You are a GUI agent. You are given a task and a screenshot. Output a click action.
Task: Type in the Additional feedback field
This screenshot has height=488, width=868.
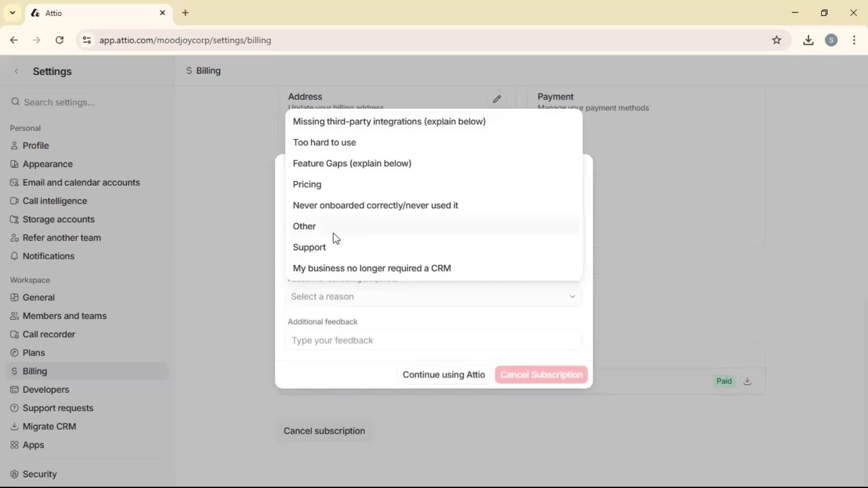coord(433,341)
